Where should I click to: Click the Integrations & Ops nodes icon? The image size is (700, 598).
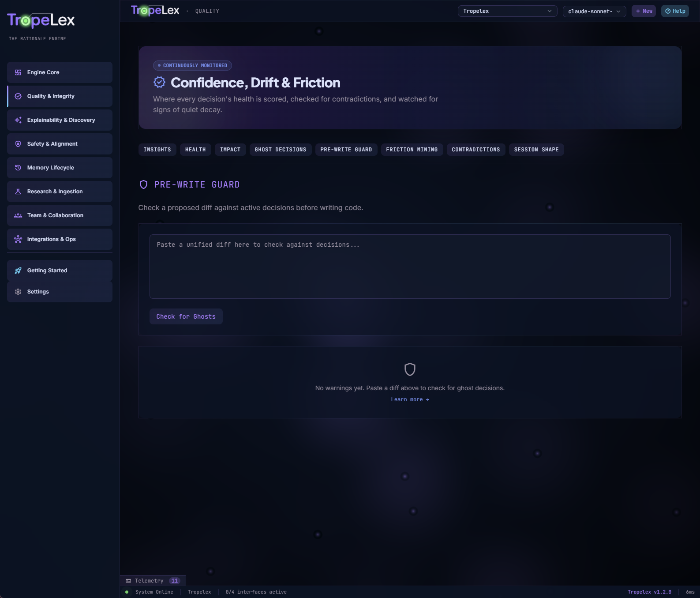tap(18, 239)
